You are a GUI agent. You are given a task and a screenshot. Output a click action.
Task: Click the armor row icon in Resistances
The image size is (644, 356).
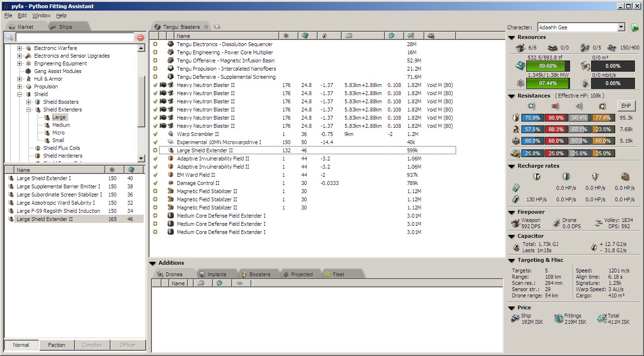[516, 129]
